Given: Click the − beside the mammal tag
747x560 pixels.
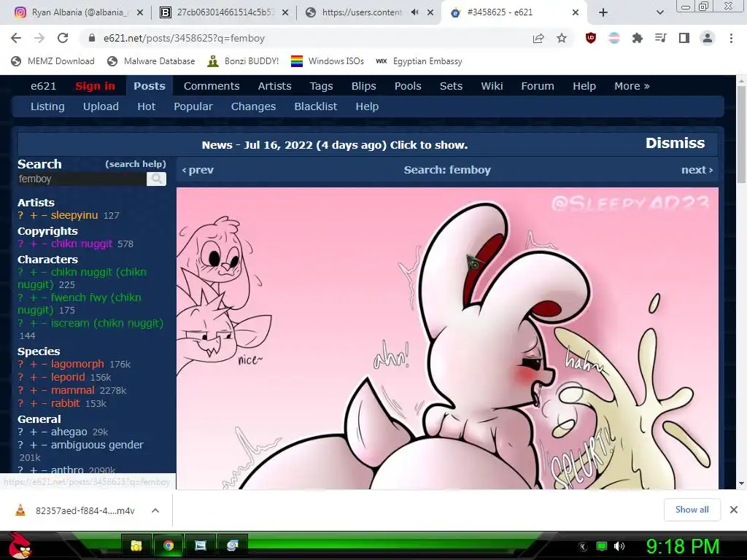Looking at the screenshot, I should [x=44, y=391].
